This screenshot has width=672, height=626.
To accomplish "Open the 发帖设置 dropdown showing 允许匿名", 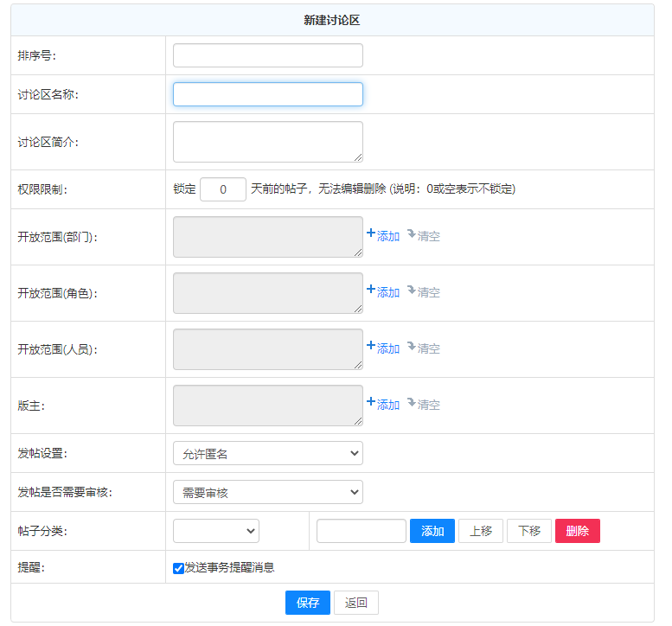I will click(x=267, y=453).
